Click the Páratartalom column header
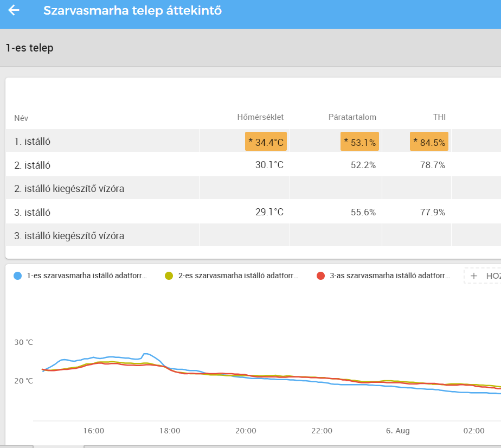 coord(352,117)
